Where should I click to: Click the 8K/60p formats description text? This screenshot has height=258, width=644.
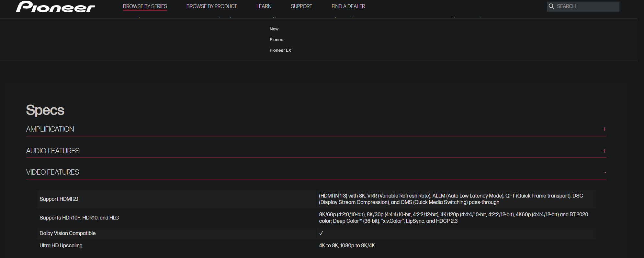[454, 218]
